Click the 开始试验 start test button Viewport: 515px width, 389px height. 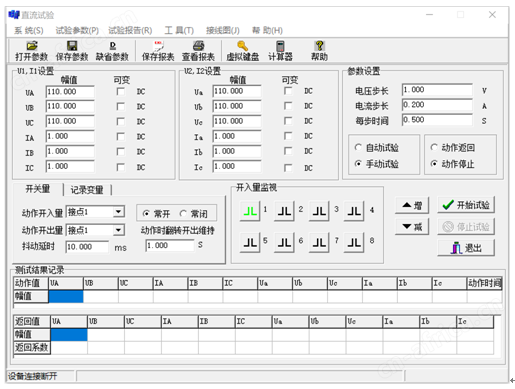[x=466, y=205]
